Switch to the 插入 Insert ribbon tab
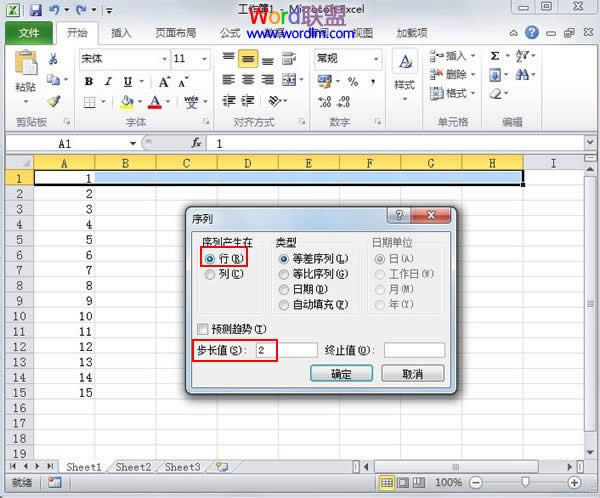600x498 pixels. (121, 33)
